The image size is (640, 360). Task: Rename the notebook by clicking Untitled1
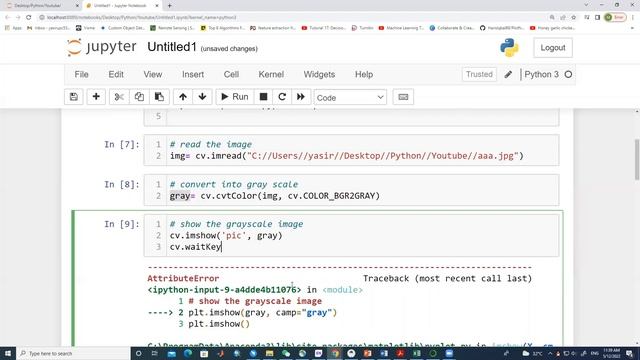(x=172, y=47)
